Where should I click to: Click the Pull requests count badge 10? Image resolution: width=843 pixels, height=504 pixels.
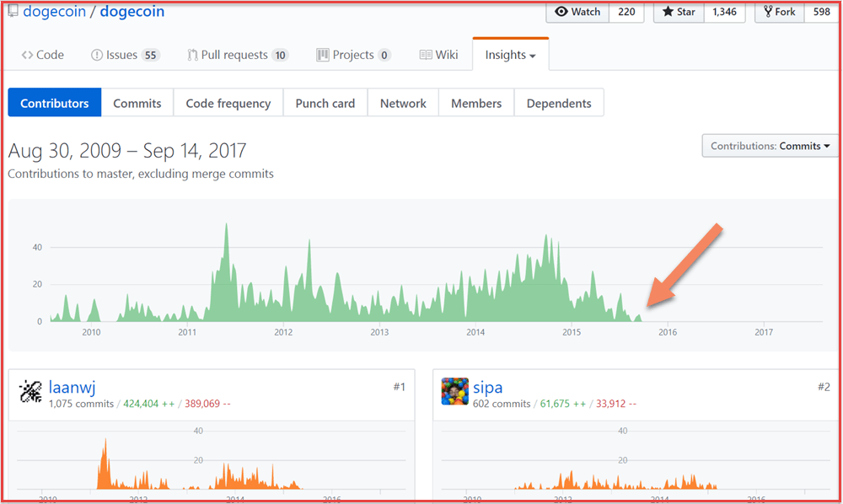click(x=280, y=55)
